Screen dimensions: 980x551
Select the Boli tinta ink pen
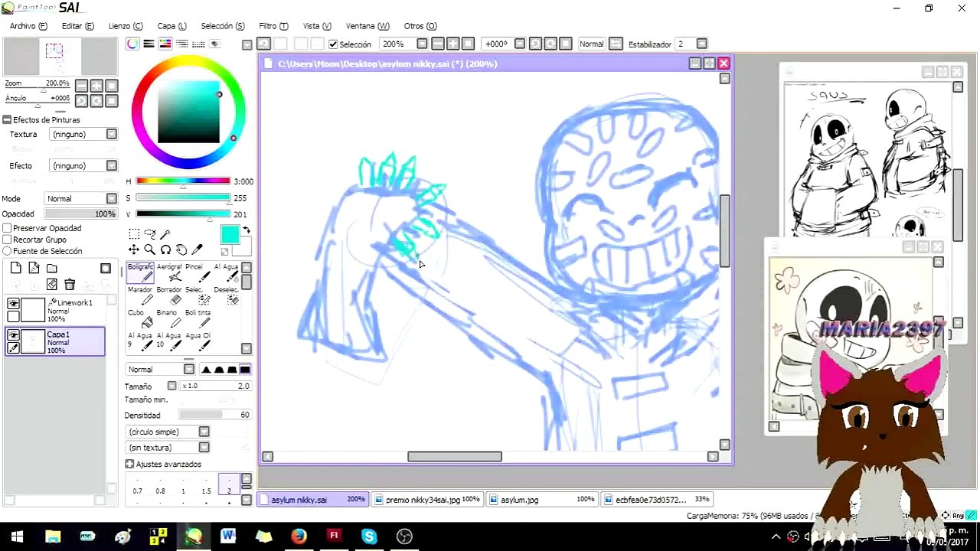point(198,318)
